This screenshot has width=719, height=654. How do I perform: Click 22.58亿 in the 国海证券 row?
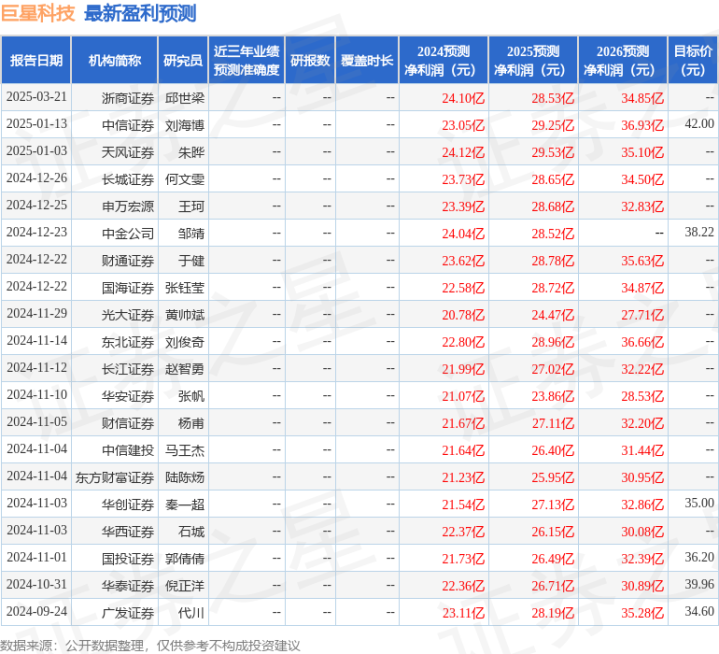coord(463,288)
